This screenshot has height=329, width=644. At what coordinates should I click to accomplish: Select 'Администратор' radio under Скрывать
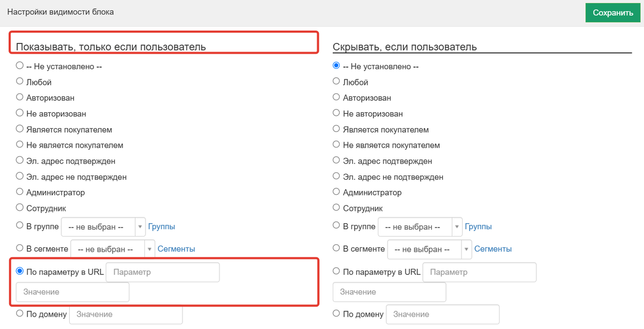coord(336,192)
